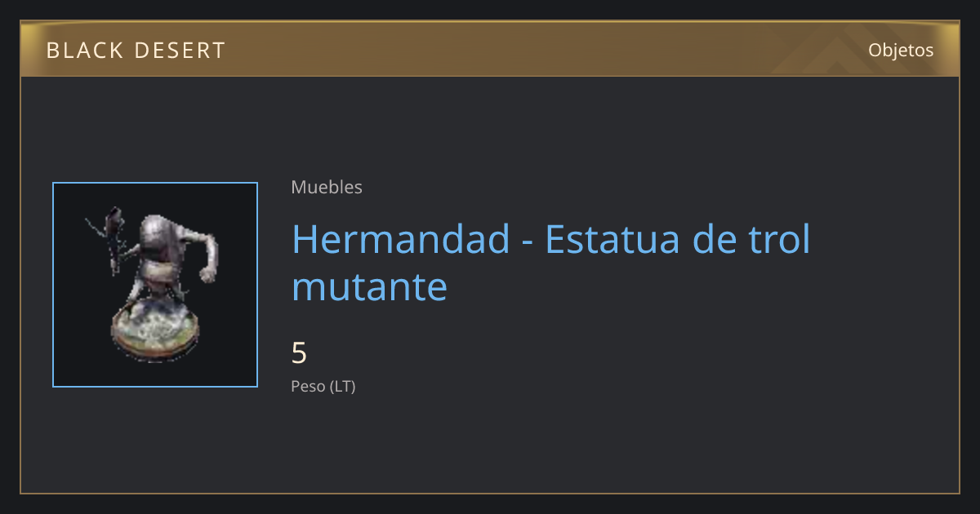Screen dimensions: 980x514
Task: Click the BLACK DESERT header logo text
Action: (x=136, y=51)
